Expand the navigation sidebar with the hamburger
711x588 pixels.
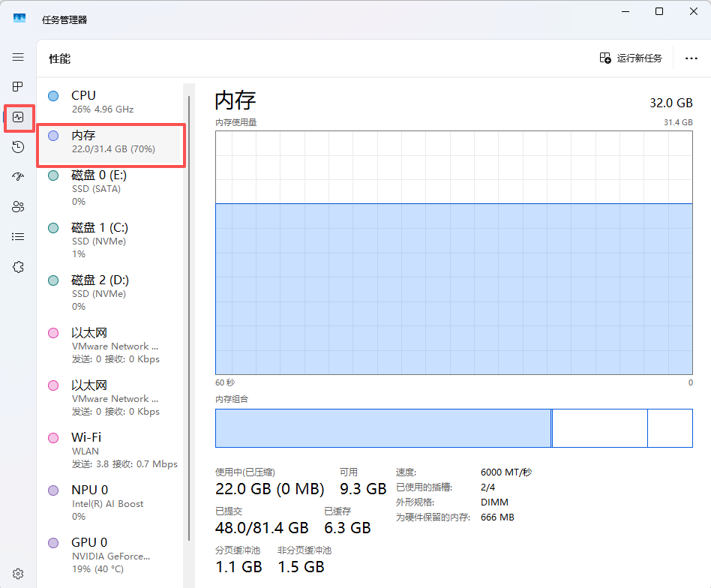(17, 57)
